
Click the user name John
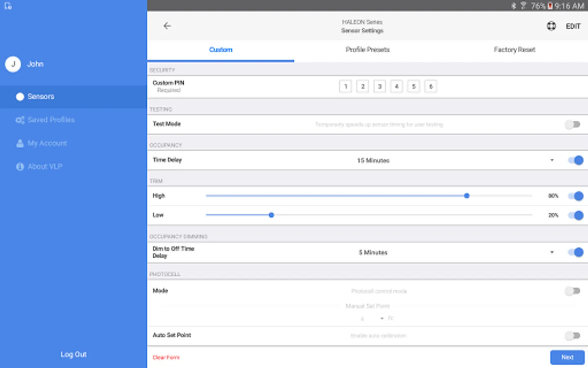(x=35, y=64)
